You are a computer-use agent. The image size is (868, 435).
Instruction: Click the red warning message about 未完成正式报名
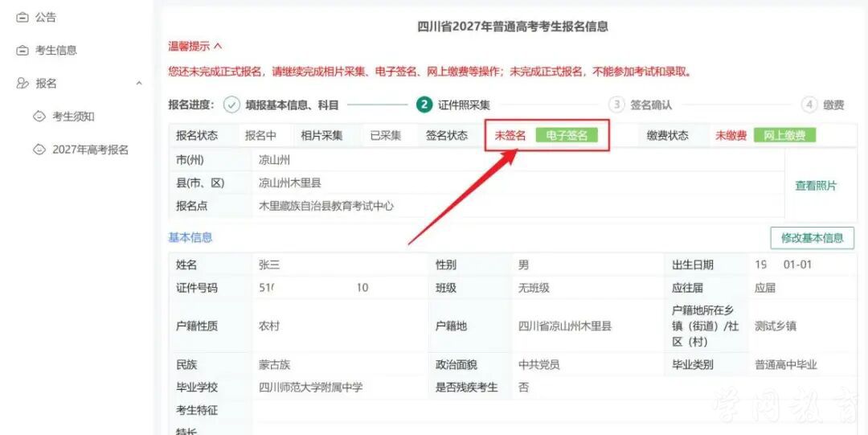pos(431,72)
